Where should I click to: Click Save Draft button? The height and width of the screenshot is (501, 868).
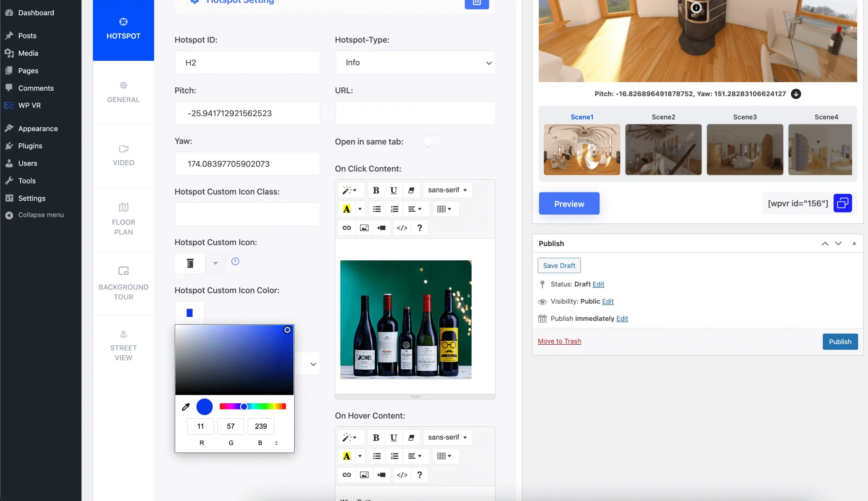559,265
